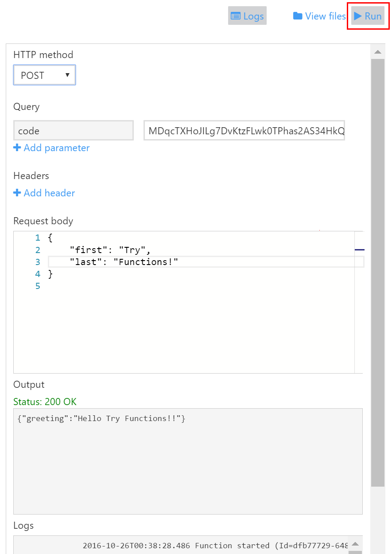This screenshot has width=392, height=554.
Task: Click the Output box showing the greeting JSON
Action: coord(188,461)
